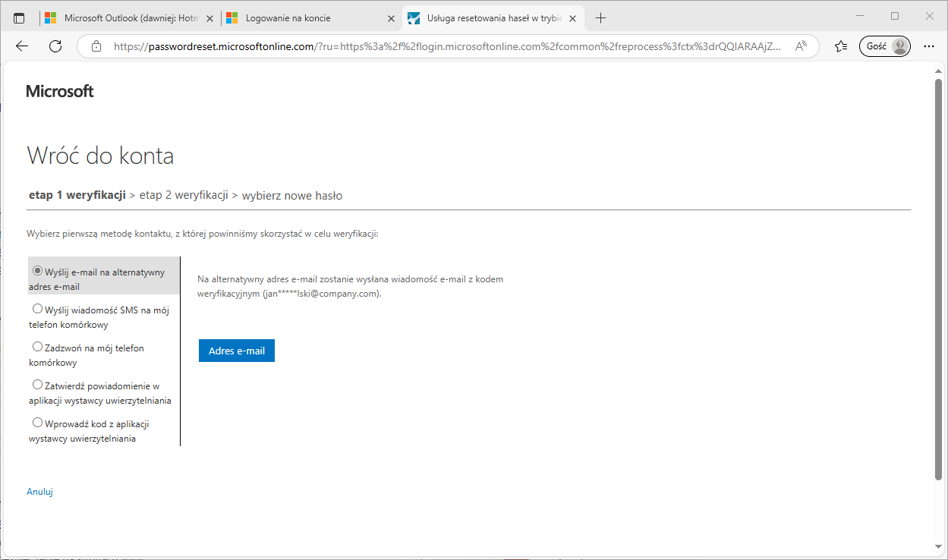Viewport: 948px width, 560px height.
Task: Select Wyślij wiadomość SMS radio option
Action: (37, 309)
